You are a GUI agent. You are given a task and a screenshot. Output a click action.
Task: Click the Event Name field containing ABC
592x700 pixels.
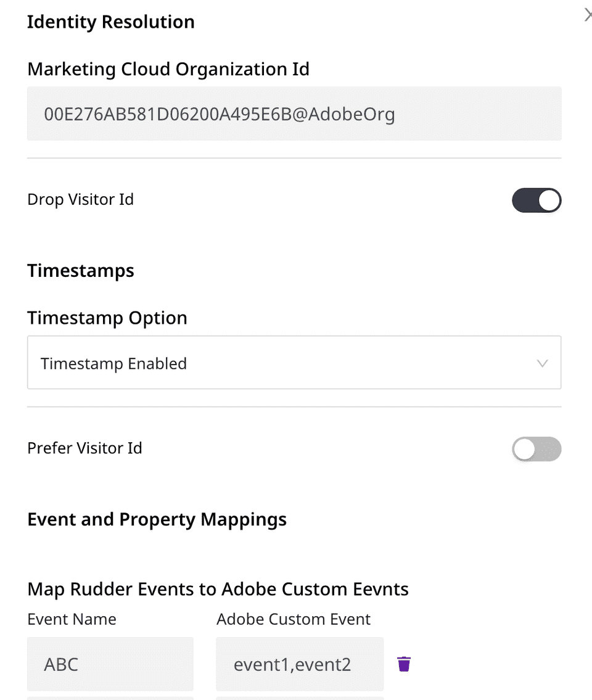110,664
